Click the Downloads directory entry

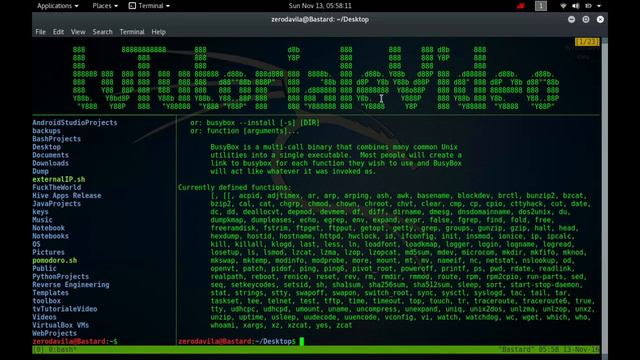(x=51, y=163)
